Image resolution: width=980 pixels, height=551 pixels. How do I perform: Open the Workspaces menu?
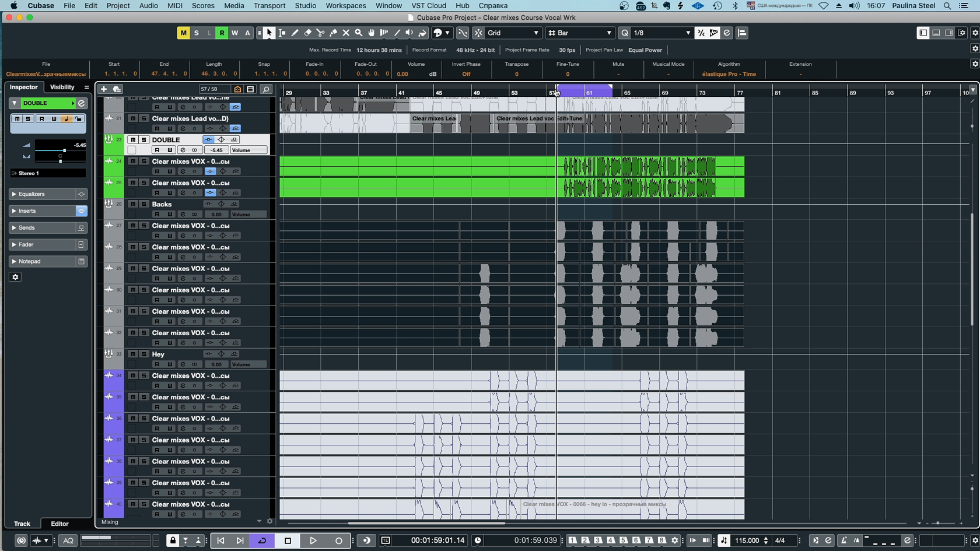(346, 5)
